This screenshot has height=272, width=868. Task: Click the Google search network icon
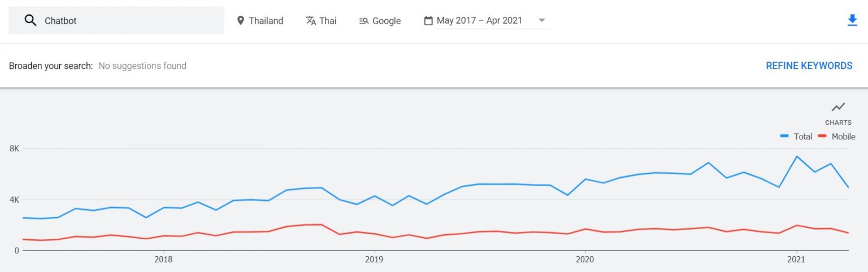pos(364,21)
